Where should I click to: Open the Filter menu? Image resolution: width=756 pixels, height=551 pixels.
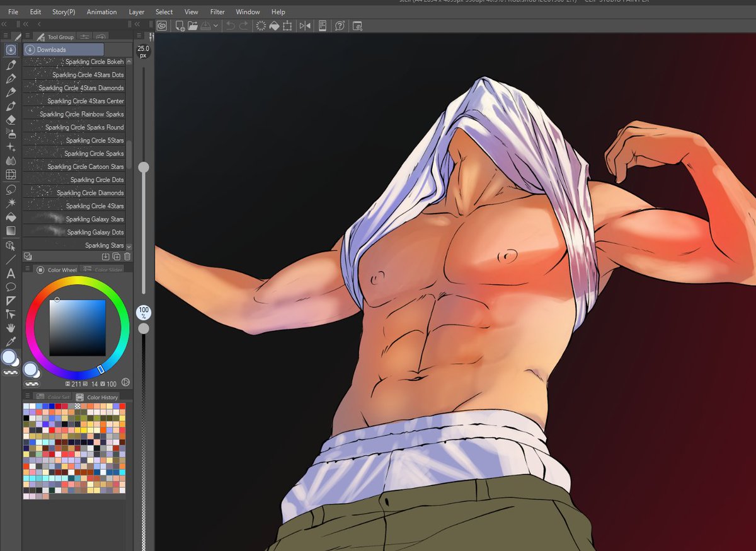coord(217,12)
